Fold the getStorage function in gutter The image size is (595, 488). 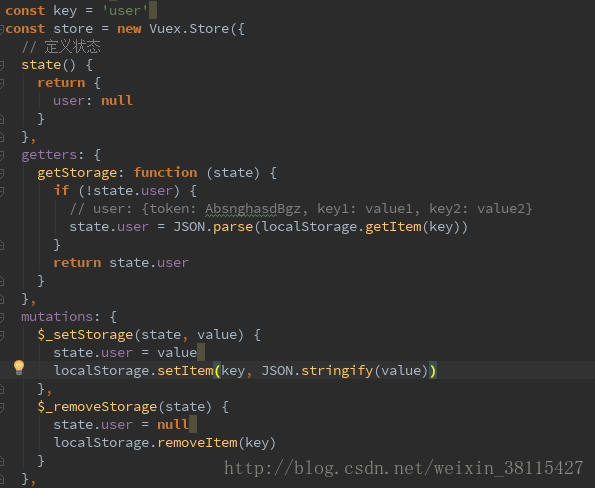click(2, 173)
